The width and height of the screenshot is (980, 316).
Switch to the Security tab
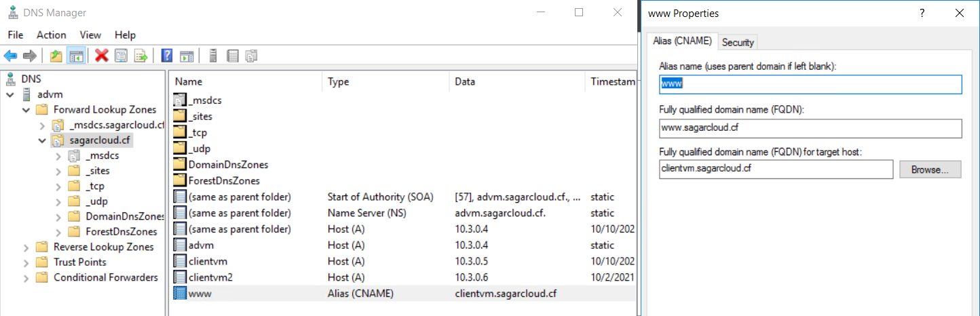(738, 42)
